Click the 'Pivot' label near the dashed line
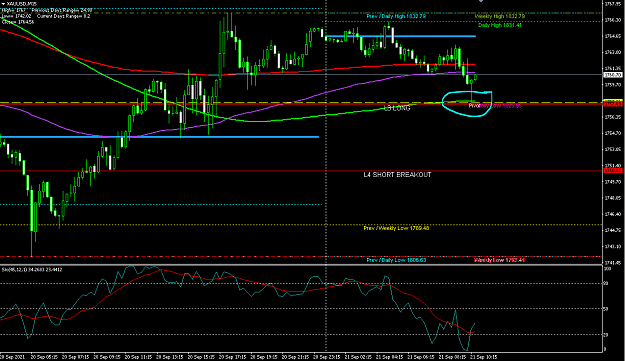 coord(474,106)
